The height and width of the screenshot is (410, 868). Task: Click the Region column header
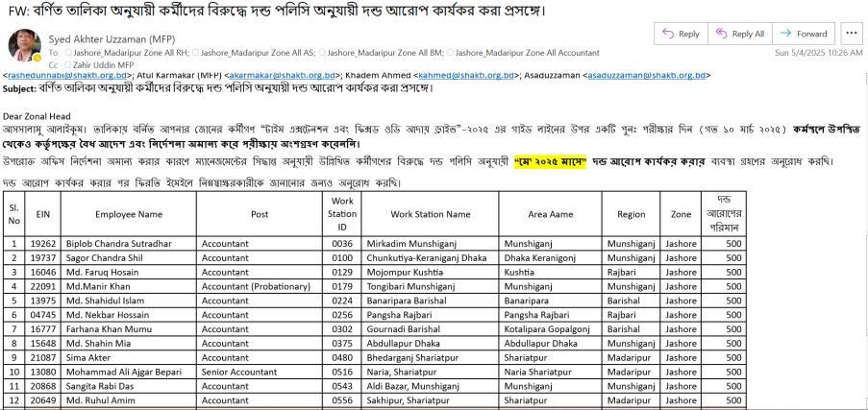[632, 214]
